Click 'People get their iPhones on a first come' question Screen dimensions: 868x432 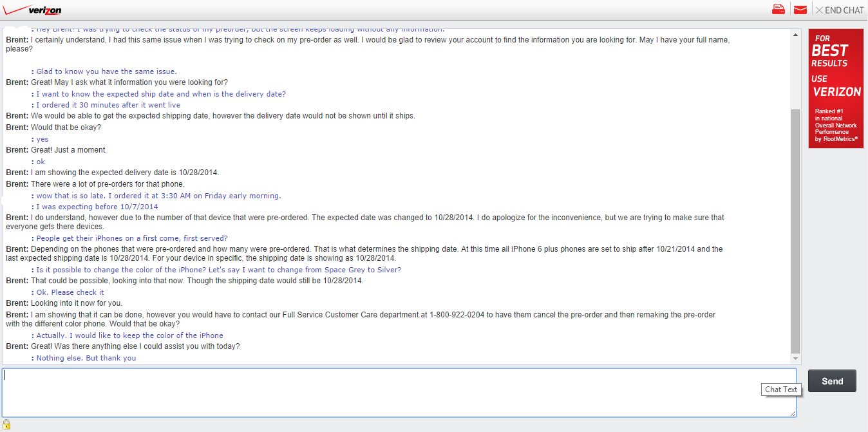(132, 238)
